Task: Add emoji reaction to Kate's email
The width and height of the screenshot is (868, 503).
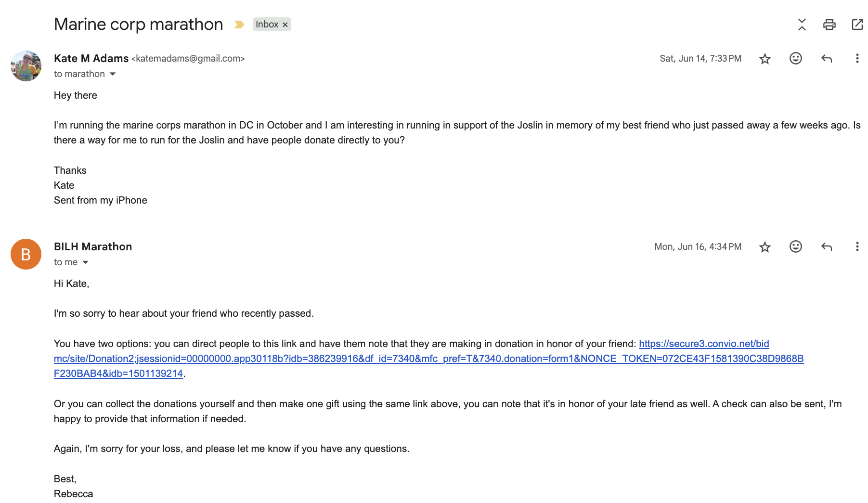Action: [795, 59]
